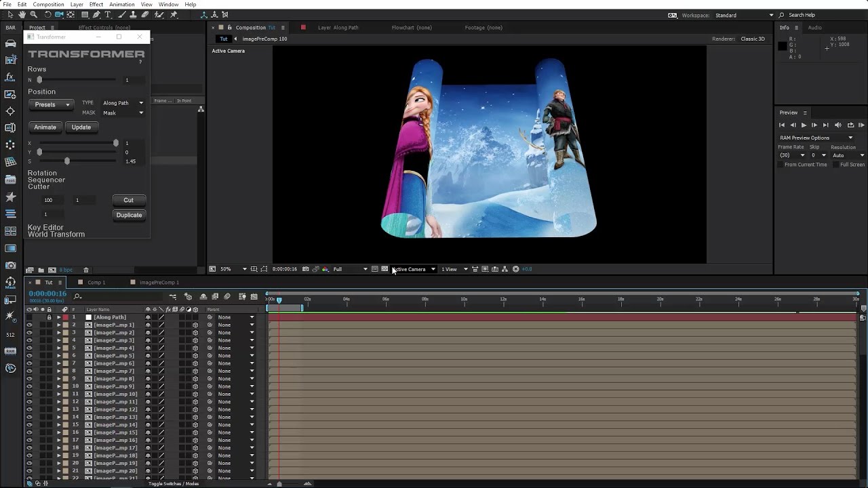The image size is (868, 488).
Task: Hide layer 2 imagePreComp 1 with eye
Action: tap(29, 325)
